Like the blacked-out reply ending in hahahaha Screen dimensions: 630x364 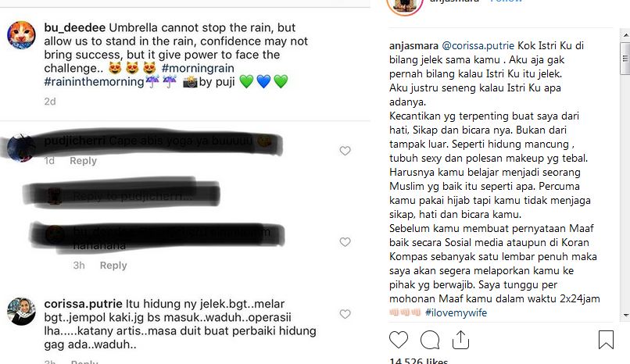[x=345, y=241]
